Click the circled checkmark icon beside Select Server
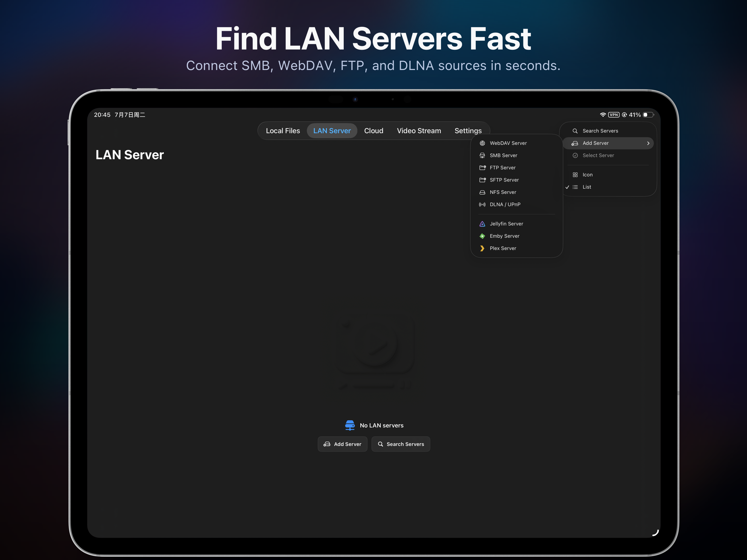The width and height of the screenshot is (747, 560). pos(575,155)
